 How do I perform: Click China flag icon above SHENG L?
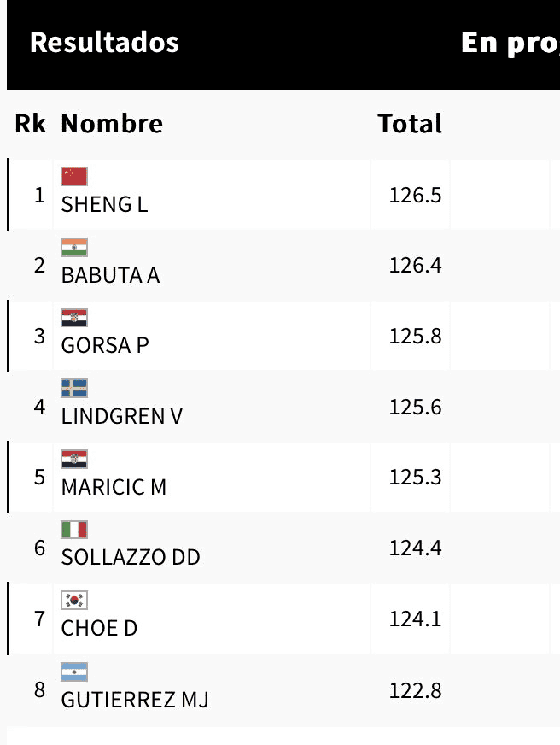pos(74,176)
